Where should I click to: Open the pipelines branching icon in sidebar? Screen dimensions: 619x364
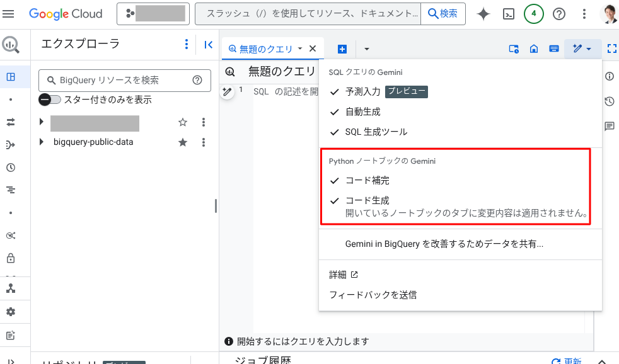[x=11, y=145]
